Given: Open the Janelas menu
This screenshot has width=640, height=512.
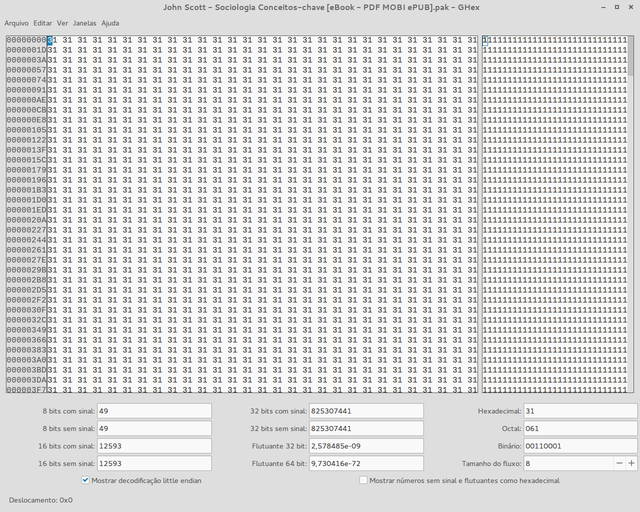Looking at the screenshot, I should (x=85, y=22).
